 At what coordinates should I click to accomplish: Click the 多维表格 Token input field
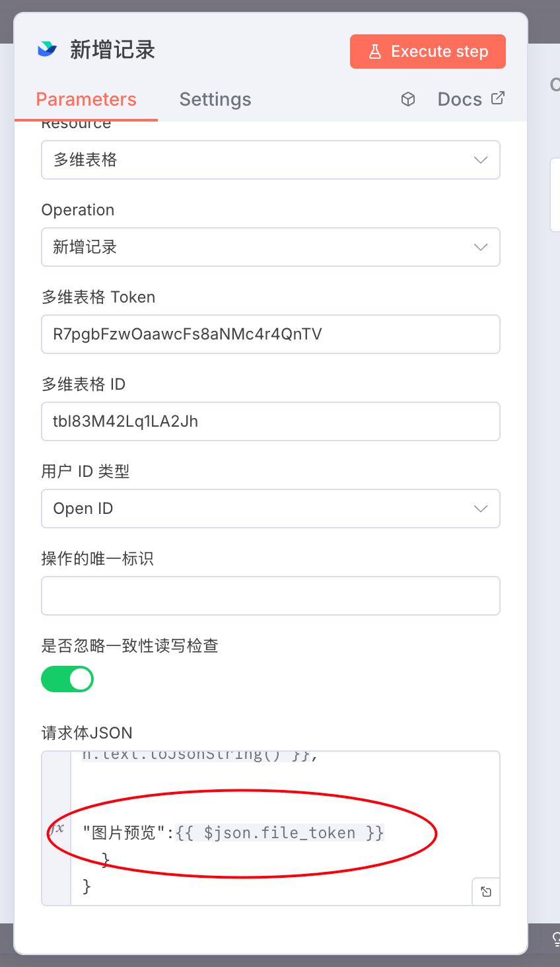(271, 334)
